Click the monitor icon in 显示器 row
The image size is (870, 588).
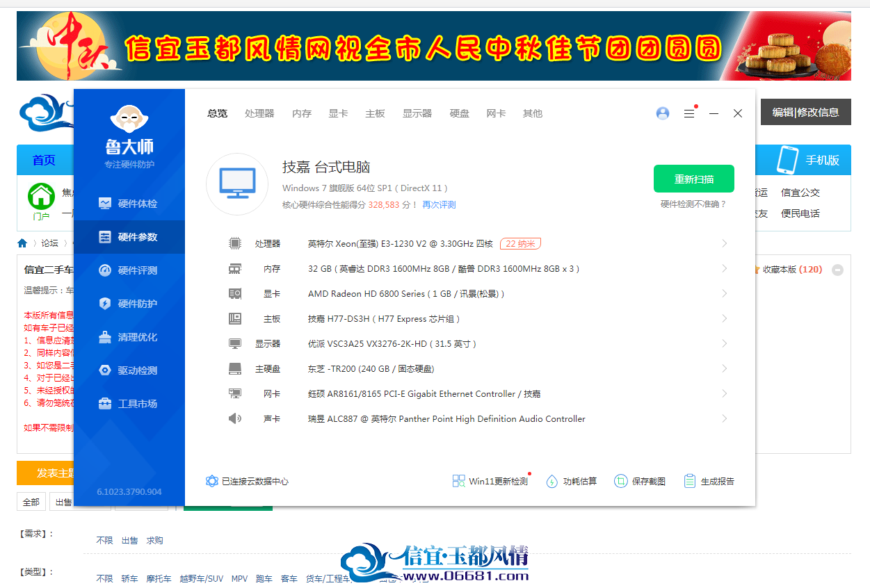click(235, 343)
